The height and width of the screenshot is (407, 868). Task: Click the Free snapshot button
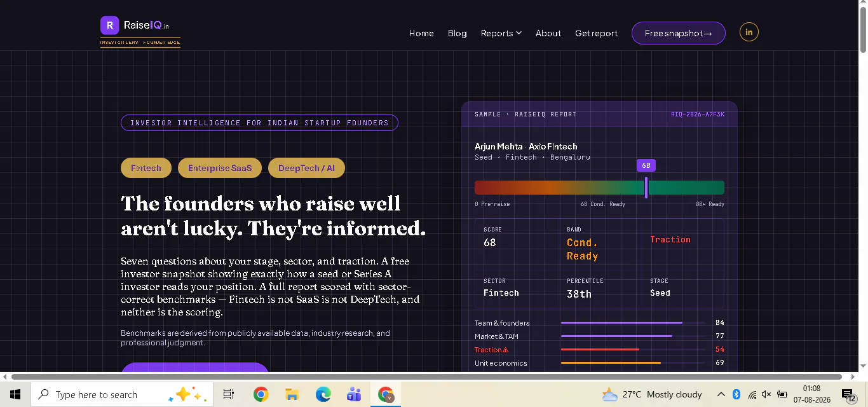coord(678,33)
